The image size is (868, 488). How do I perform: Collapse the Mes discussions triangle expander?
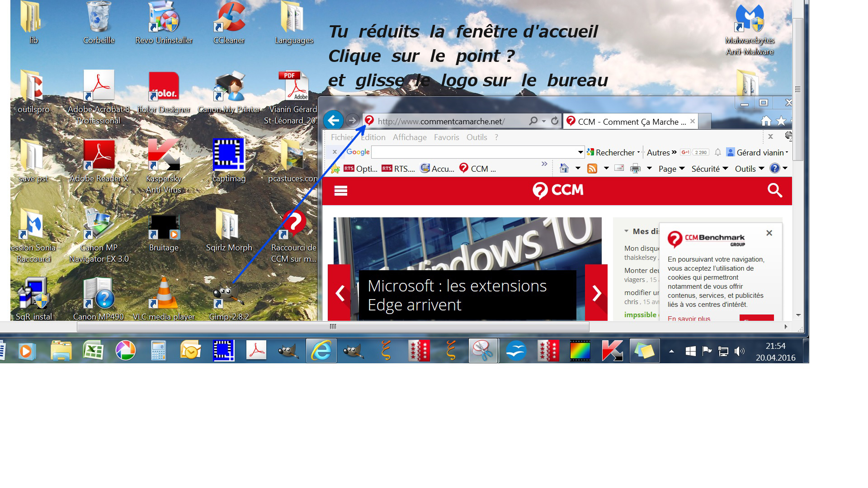(x=626, y=231)
